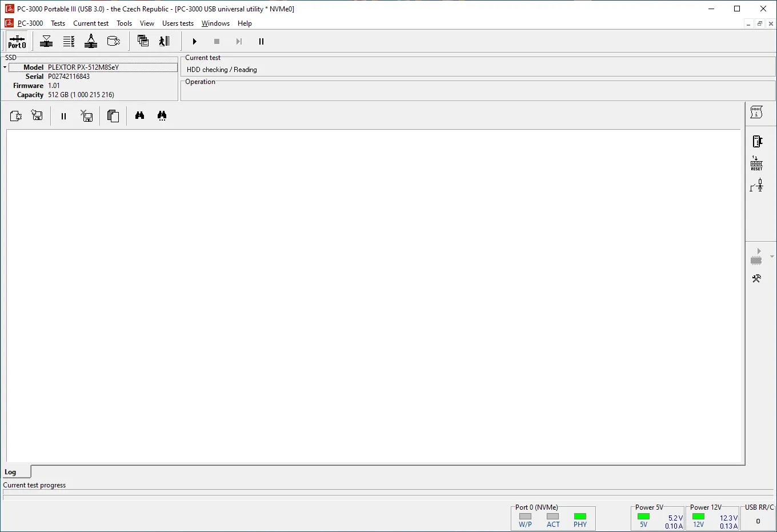The width and height of the screenshot is (777, 532).
Task: Click the binoculars search icon in log toolbar
Action: [x=139, y=116]
